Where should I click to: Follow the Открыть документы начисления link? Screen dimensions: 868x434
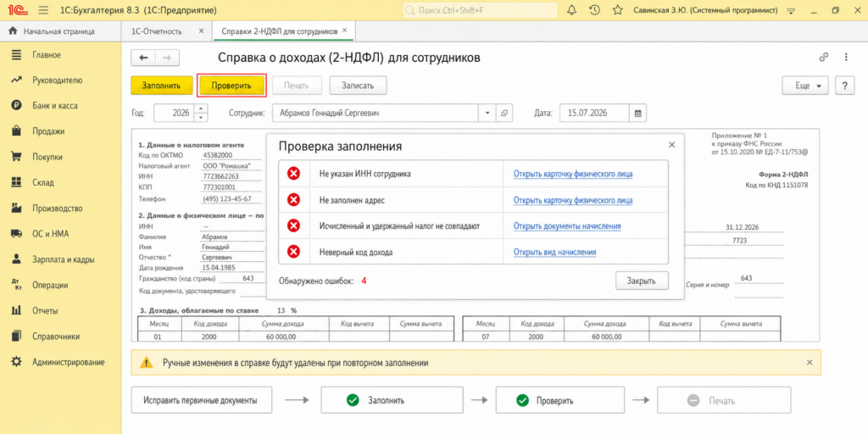pyautogui.click(x=567, y=225)
